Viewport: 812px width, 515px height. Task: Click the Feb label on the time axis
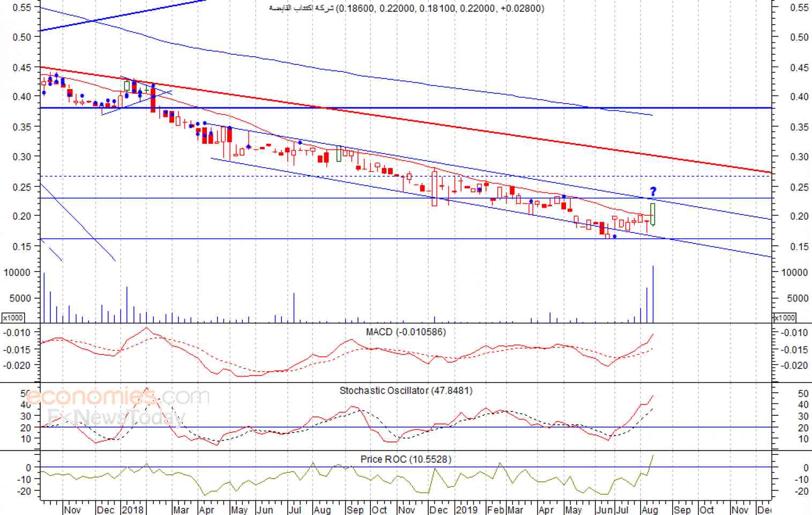click(495, 510)
